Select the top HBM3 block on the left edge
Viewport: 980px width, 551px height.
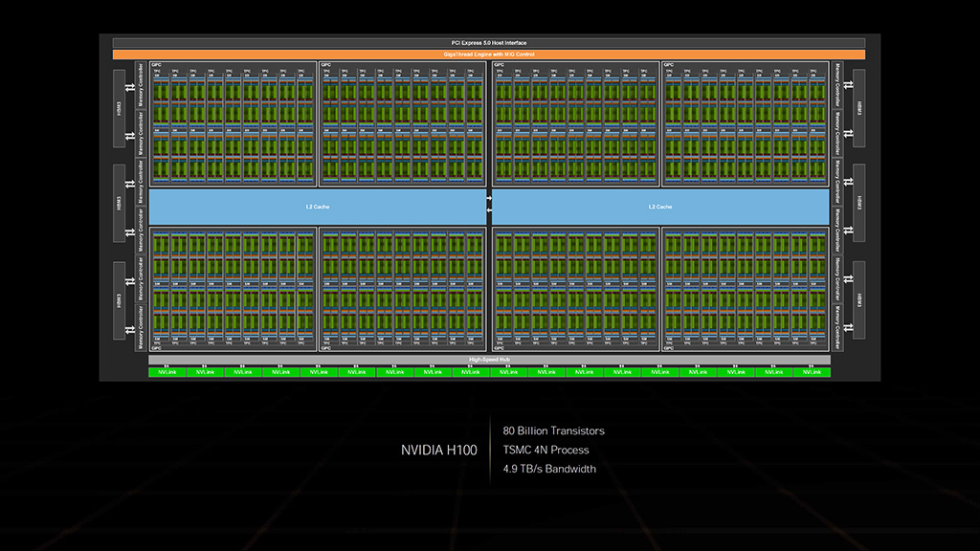(x=119, y=109)
